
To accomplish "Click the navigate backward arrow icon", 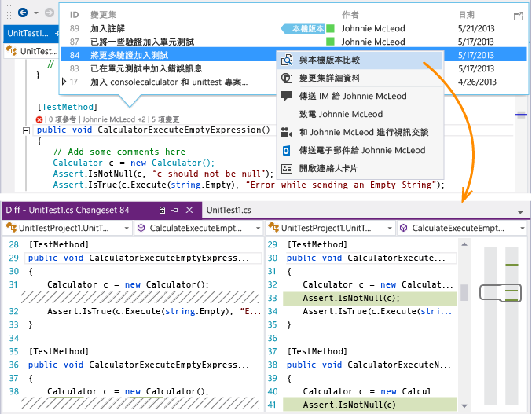I will 23,13.
